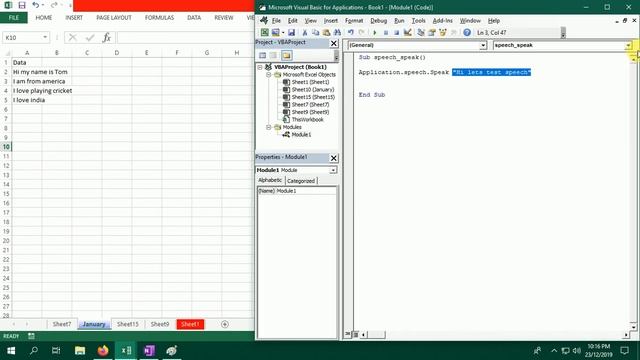Click Reset stop icon in VBA toolbar

pos(396,32)
